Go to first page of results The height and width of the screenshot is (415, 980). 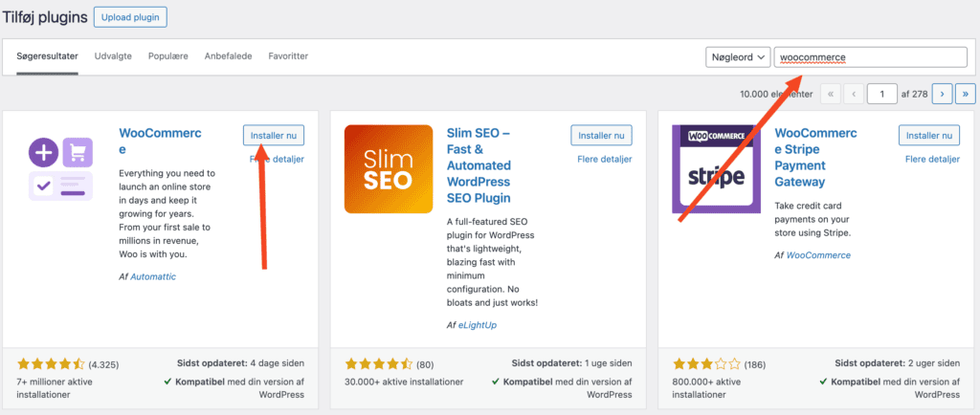pos(830,95)
